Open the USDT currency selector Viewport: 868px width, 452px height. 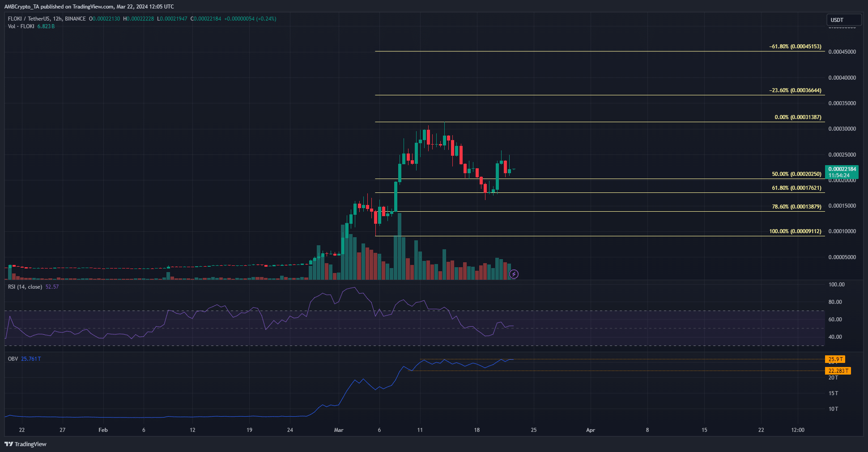(x=844, y=20)
